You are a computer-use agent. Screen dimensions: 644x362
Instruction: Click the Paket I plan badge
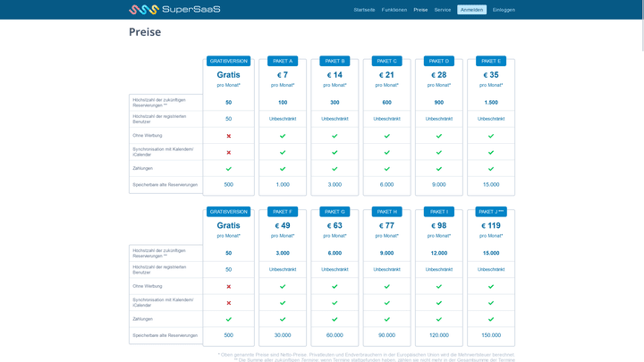[439, 212]
